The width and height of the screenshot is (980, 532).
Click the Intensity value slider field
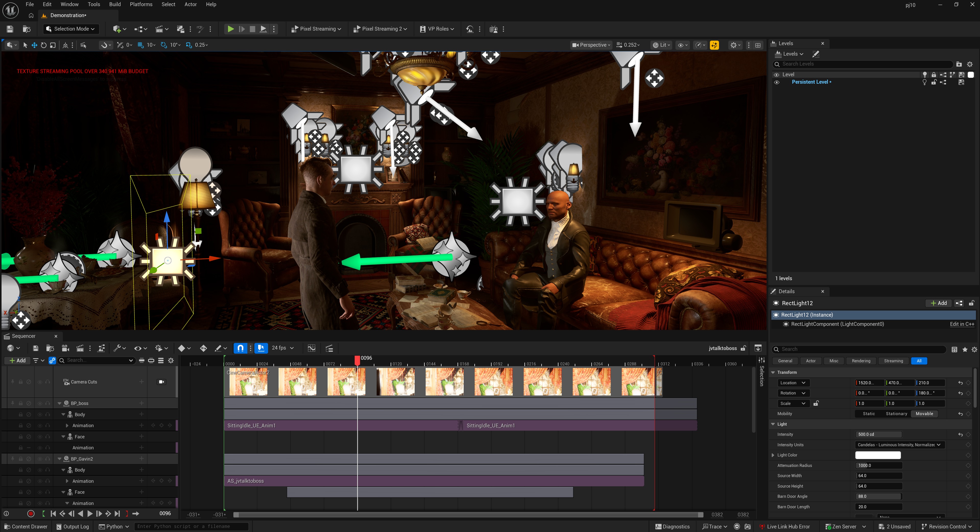(878, 434)
